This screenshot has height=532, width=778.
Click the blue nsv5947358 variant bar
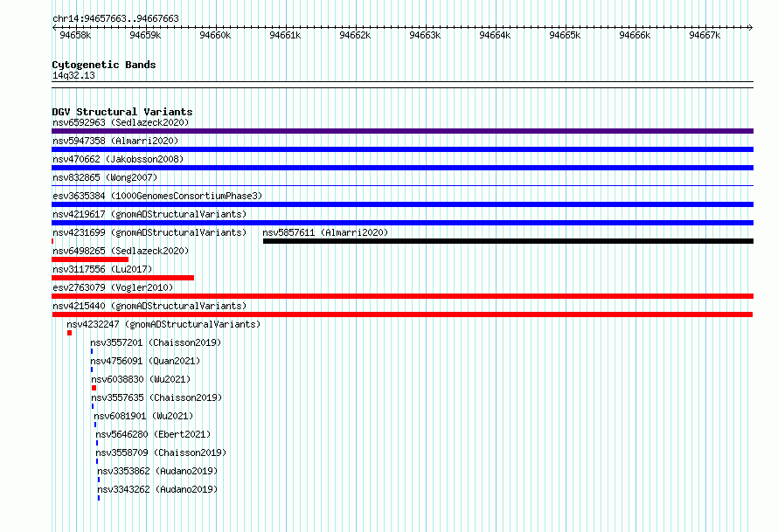pyautogui.click(x=402, y=149)
